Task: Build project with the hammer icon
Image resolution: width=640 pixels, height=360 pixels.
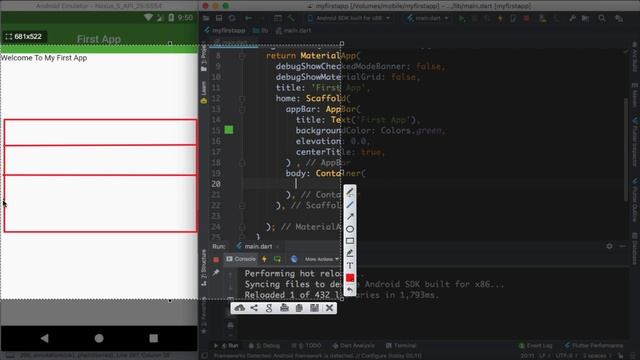Action: (291, 18)
